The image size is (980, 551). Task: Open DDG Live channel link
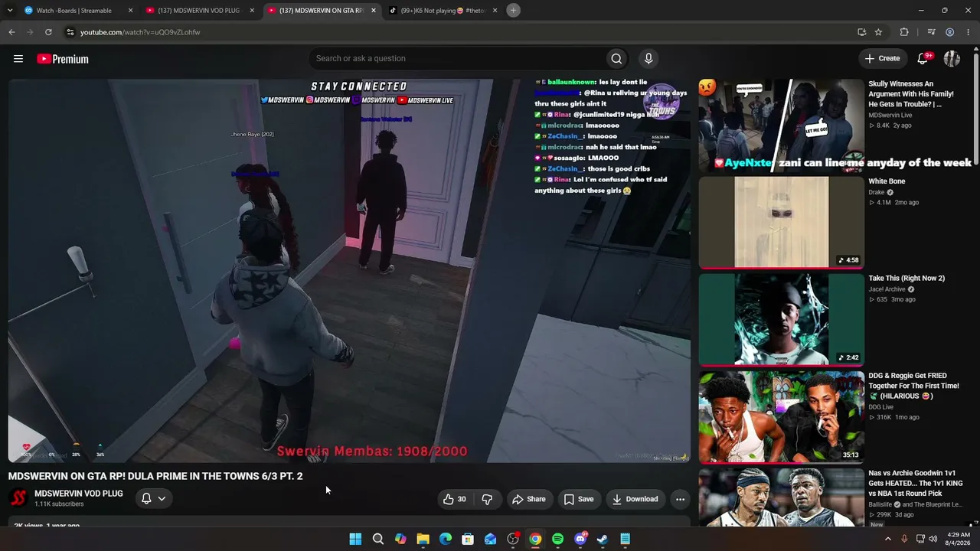click(x=881, y=407)
